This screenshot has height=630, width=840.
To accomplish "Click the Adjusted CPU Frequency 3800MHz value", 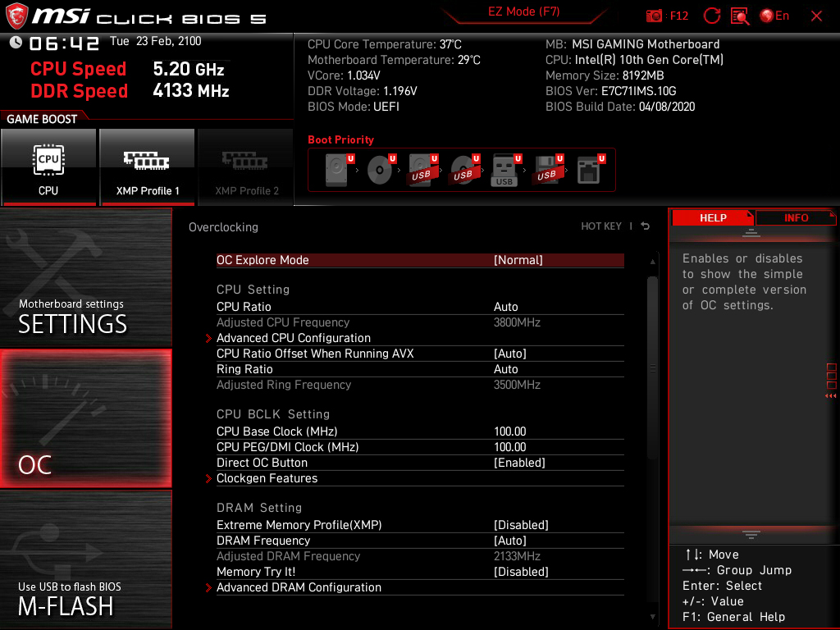I will point(517,322).
